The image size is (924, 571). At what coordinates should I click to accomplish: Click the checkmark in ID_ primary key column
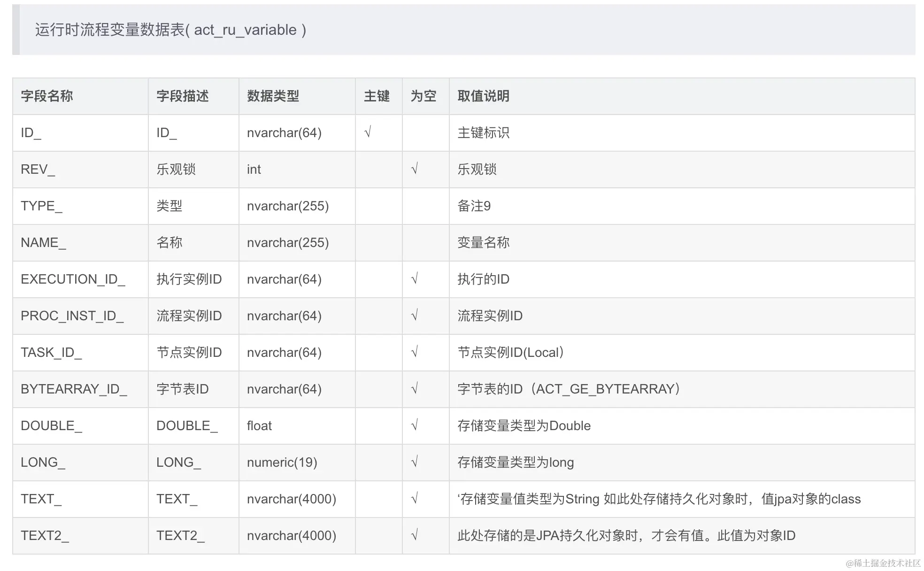(x=368, y=133)
